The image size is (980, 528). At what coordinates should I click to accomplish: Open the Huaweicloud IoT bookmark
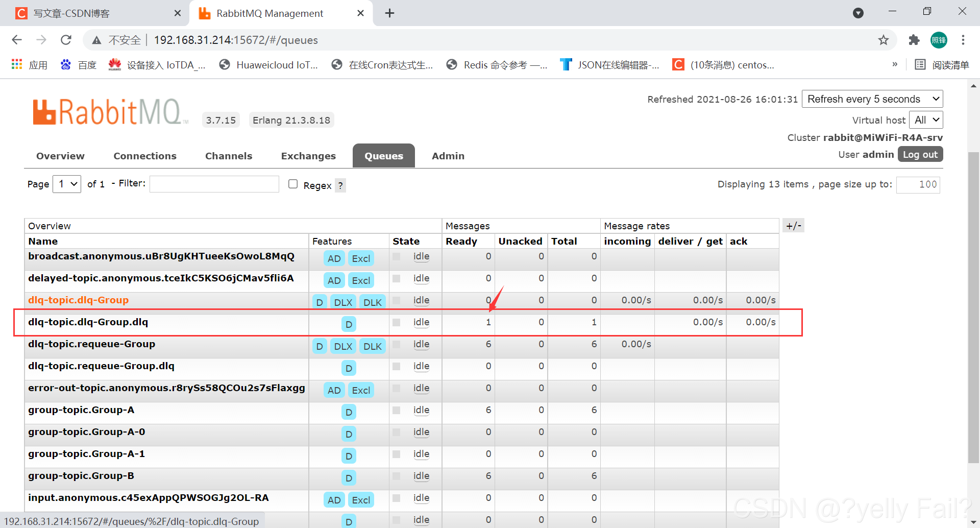pos(268,65)
